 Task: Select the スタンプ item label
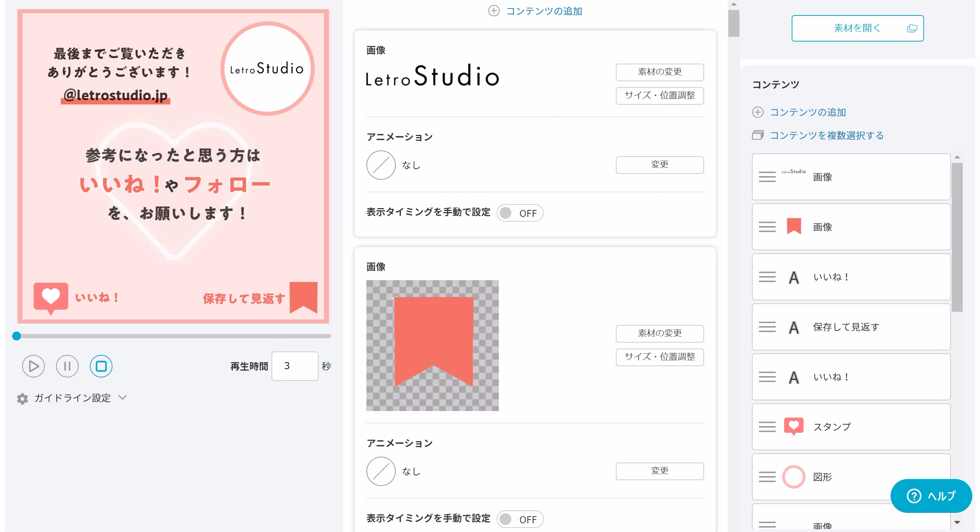(832, 427)
